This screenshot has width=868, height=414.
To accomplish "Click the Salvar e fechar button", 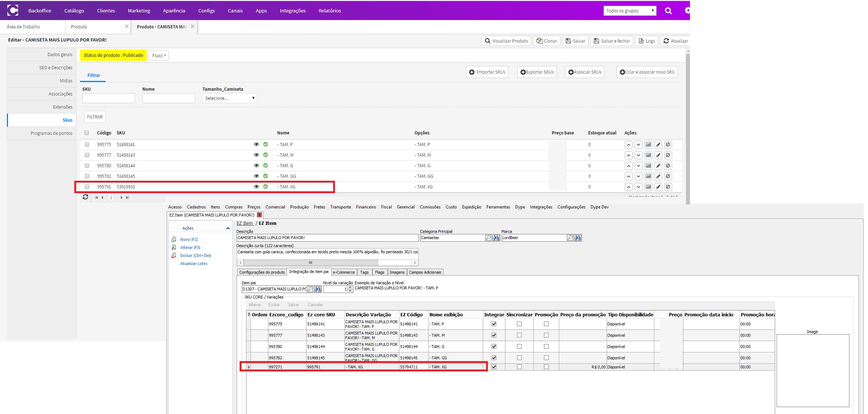I will (612, 41).
